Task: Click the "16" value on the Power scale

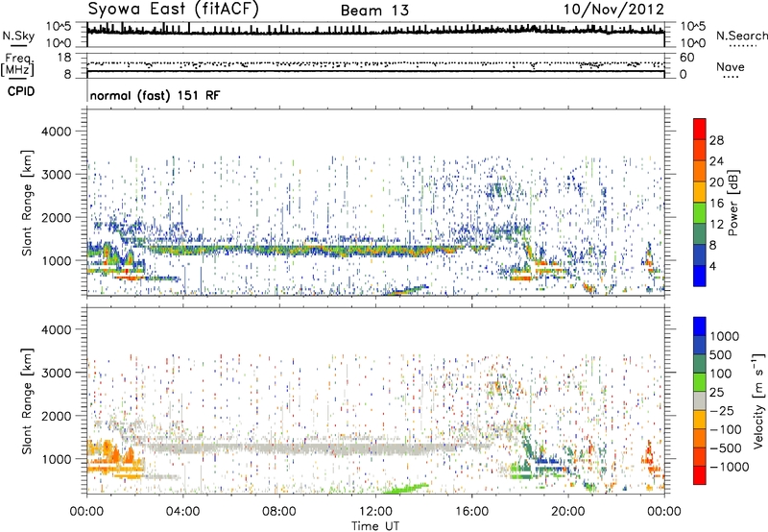Action: click(716, 204)
